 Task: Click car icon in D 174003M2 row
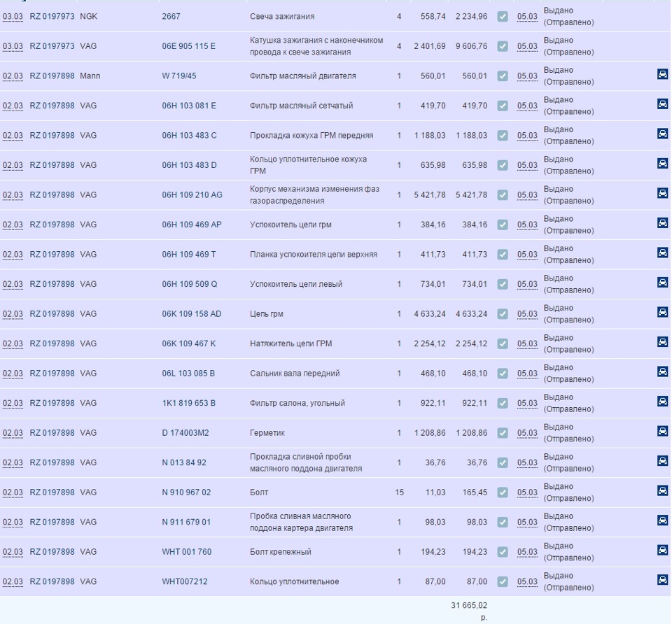click(x=662, y=432)
